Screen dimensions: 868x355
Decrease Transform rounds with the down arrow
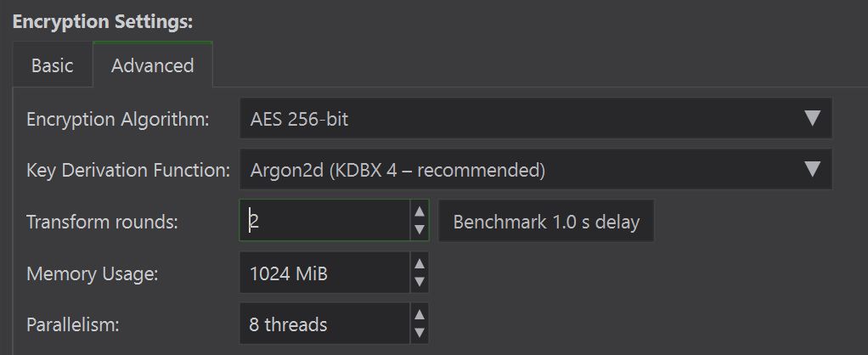click(x=419, y=230)
